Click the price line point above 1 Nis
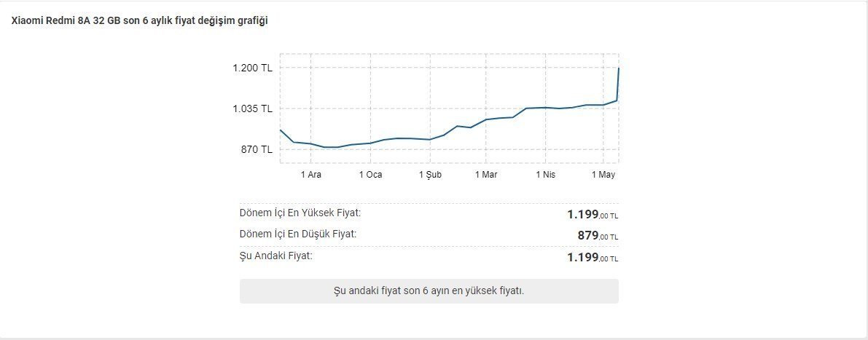Screen dimensions: 868x340 coord(545,108)
